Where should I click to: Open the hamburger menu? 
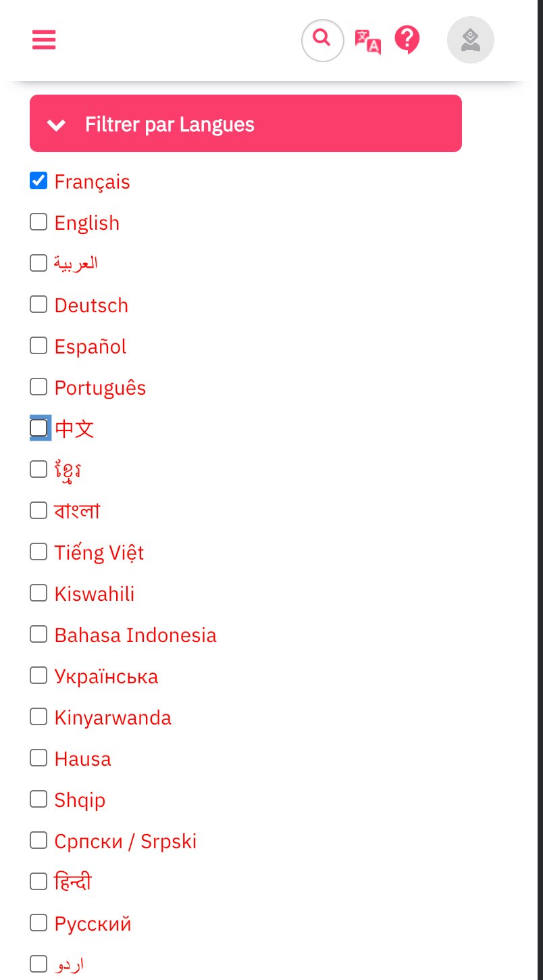point(44,40)
